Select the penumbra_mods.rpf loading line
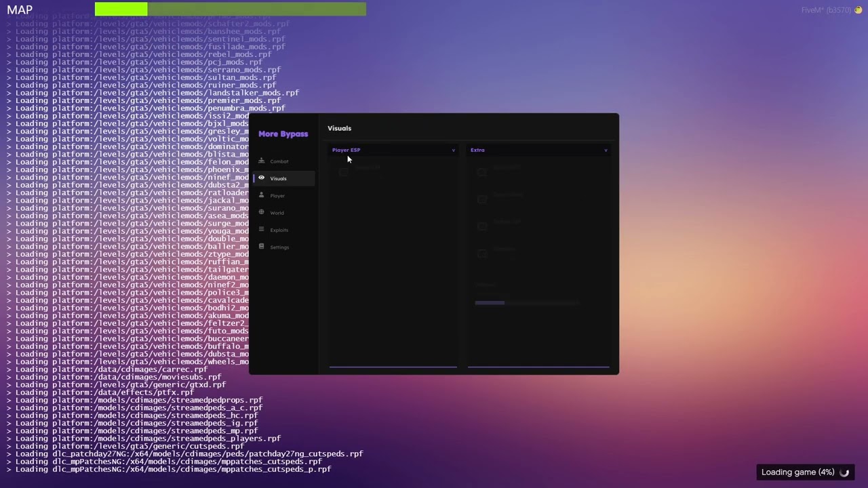 click(x=146, y=108)
